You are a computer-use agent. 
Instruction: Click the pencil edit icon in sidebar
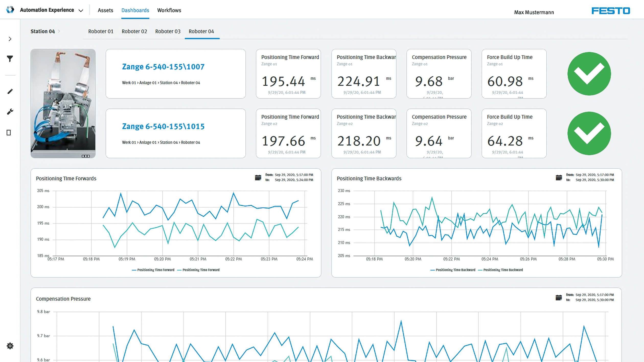click(10, 91)
